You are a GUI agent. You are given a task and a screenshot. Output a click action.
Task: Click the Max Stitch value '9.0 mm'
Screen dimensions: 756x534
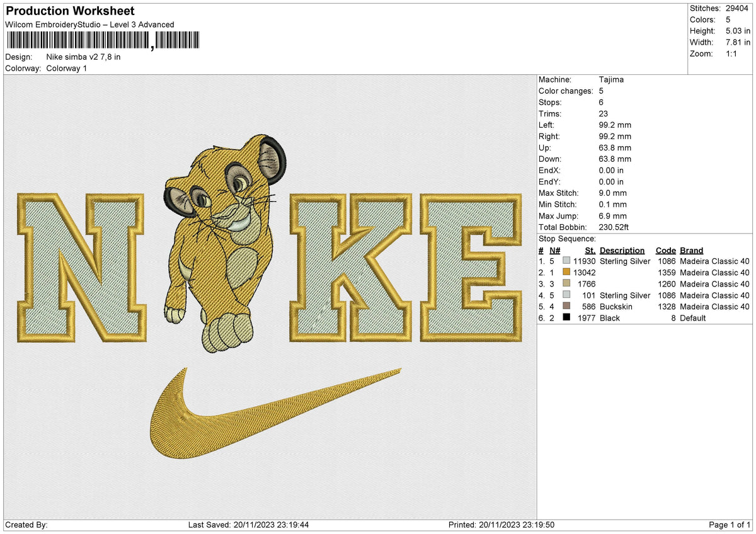pos(613,193)
